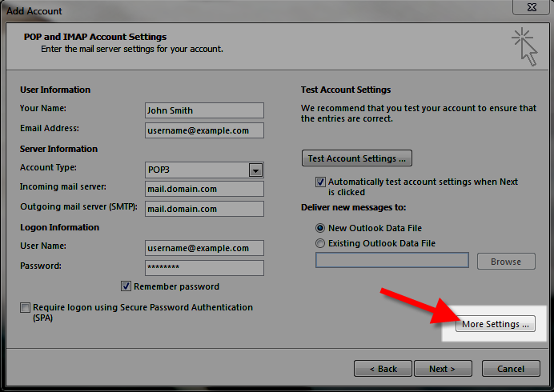This screenshot has height=392, width=554.
Task: Enable Require logon using Secure Password Authentication
Action: (25, 307)
